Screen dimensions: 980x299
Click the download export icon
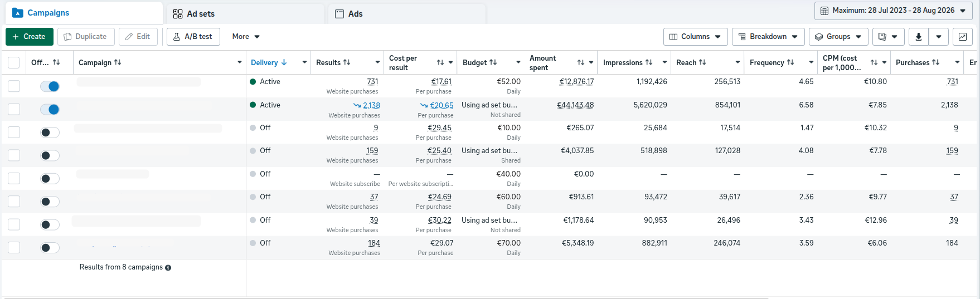(x=918, y=37)
